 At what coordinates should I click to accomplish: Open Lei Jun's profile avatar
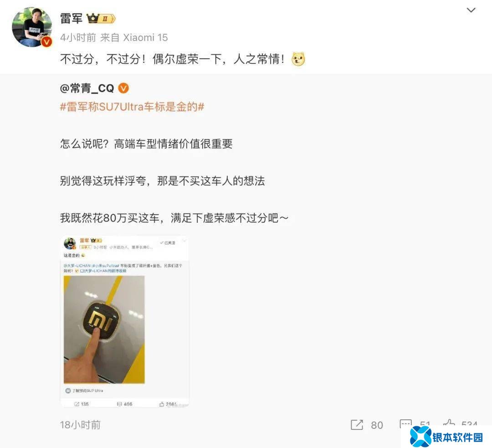tap(32, 27)
